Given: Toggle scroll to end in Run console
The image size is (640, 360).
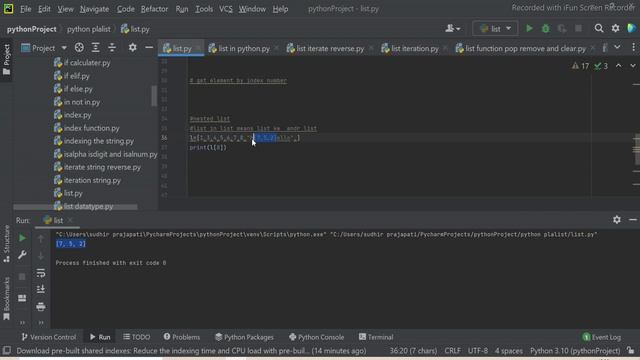Looking at the screenshot, I should [x=41, y=289].
